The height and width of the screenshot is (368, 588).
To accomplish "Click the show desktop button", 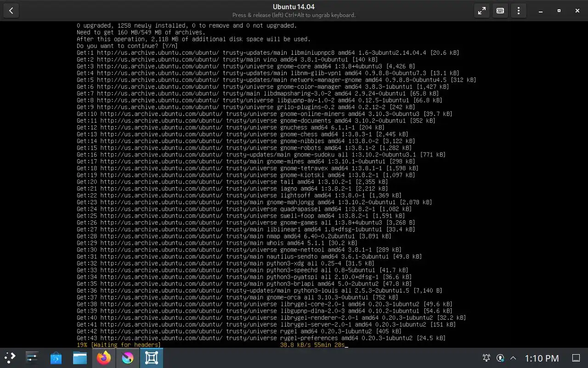I will tap(576, 358).
